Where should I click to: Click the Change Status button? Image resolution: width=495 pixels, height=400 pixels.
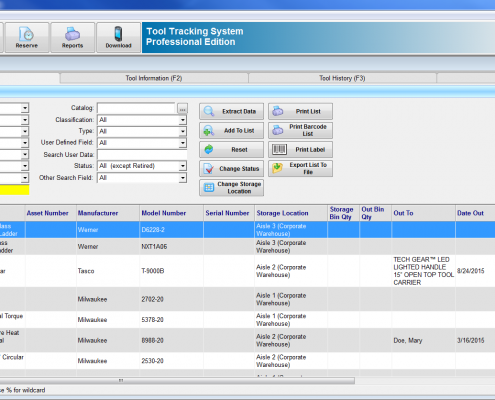pos(232,169)
